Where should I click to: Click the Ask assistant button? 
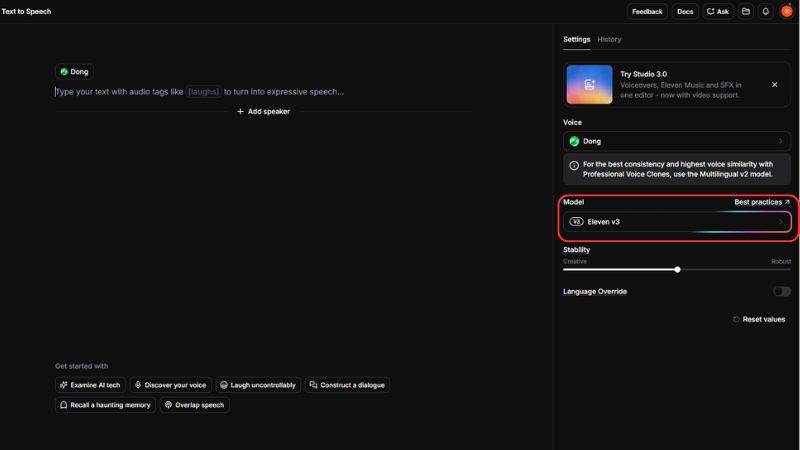[x=717, y=12]
